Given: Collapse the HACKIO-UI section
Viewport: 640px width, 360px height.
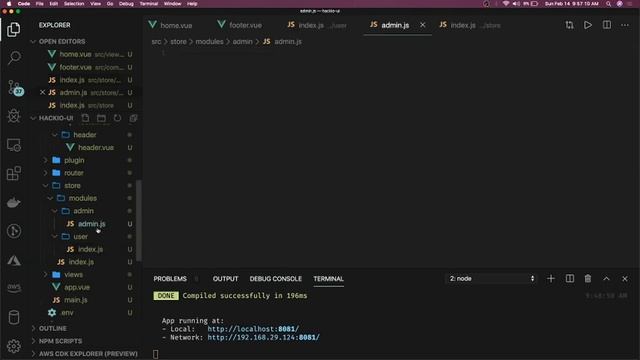Looking at the screenshot, I should (x=33, y=118).
